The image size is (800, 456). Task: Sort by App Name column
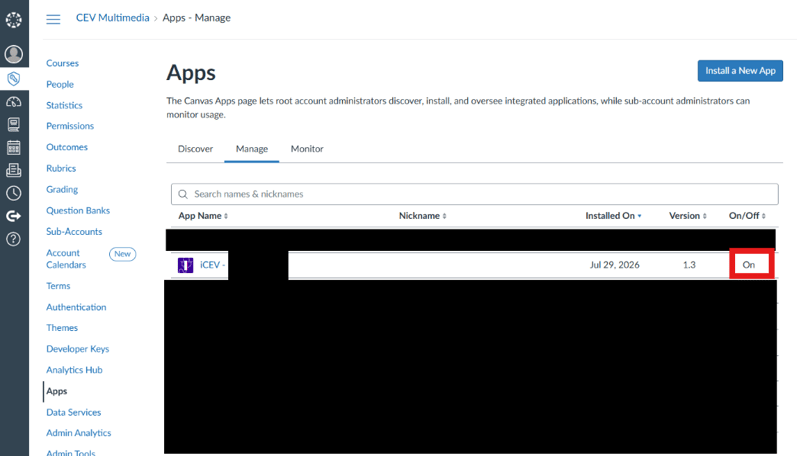(x=203, y=216)
